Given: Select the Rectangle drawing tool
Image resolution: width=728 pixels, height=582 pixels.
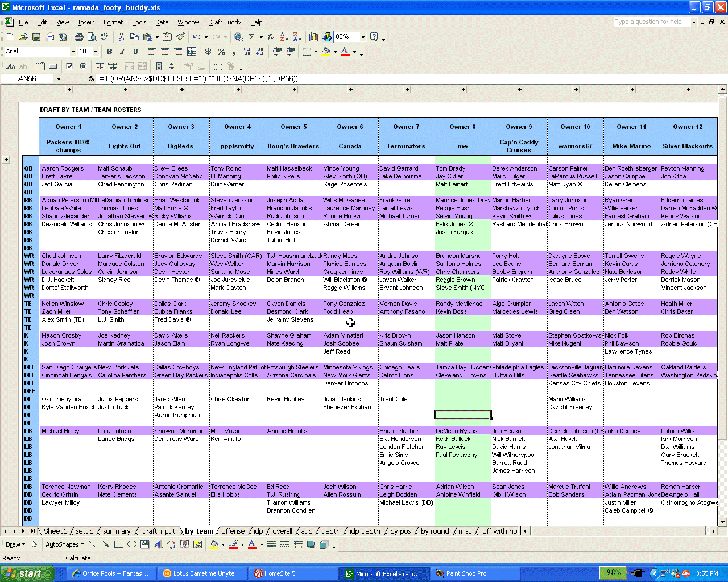Looking at the screenshot, I should (119, 544).
